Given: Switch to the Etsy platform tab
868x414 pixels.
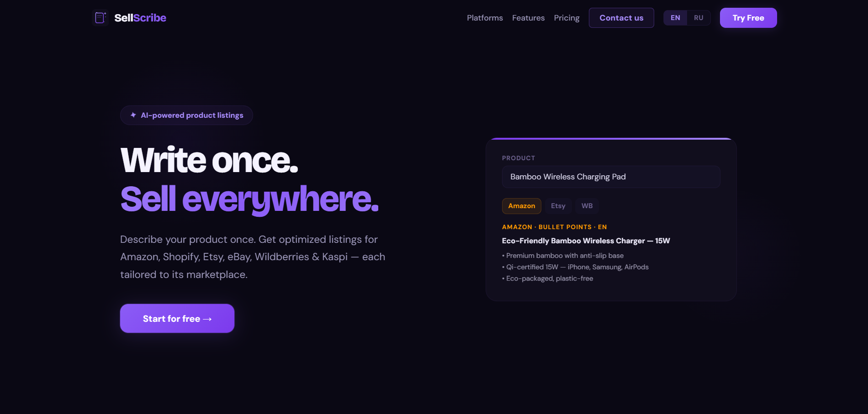Looking at the screenshot, I should point(558,206).
